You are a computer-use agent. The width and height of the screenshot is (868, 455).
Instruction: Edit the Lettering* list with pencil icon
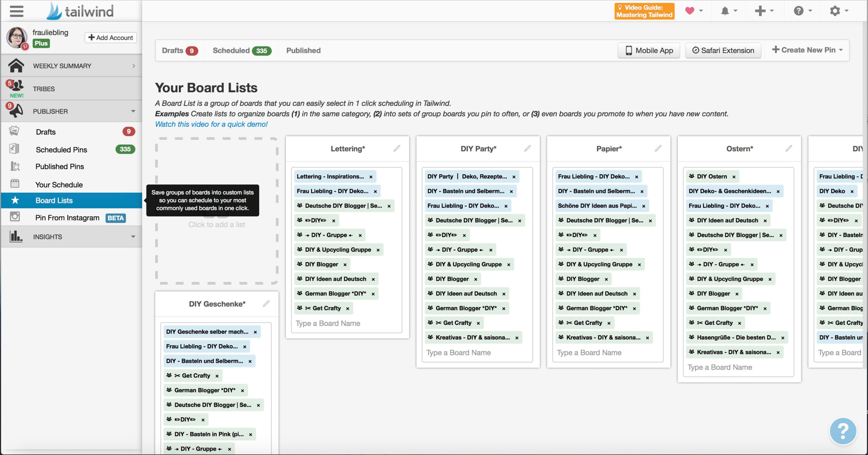pyautogui.click(x=397, y=149)
